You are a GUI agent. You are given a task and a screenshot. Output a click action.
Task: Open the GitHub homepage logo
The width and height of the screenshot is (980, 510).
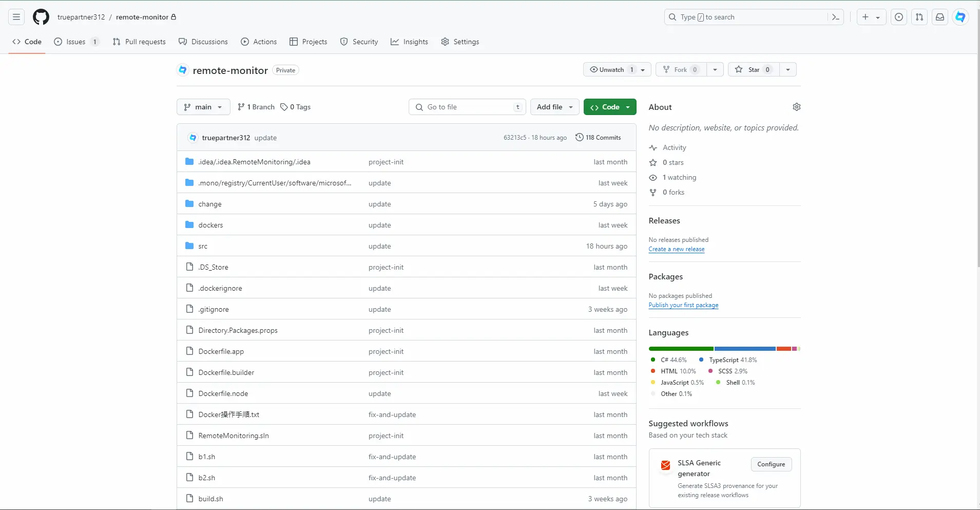41,17
